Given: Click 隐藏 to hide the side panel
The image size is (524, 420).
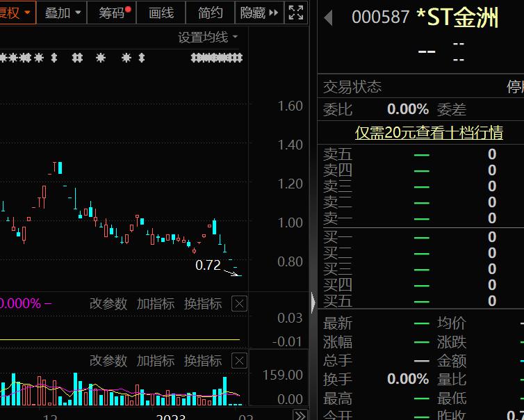Looking at the screenshot, I should coord(259,13).
